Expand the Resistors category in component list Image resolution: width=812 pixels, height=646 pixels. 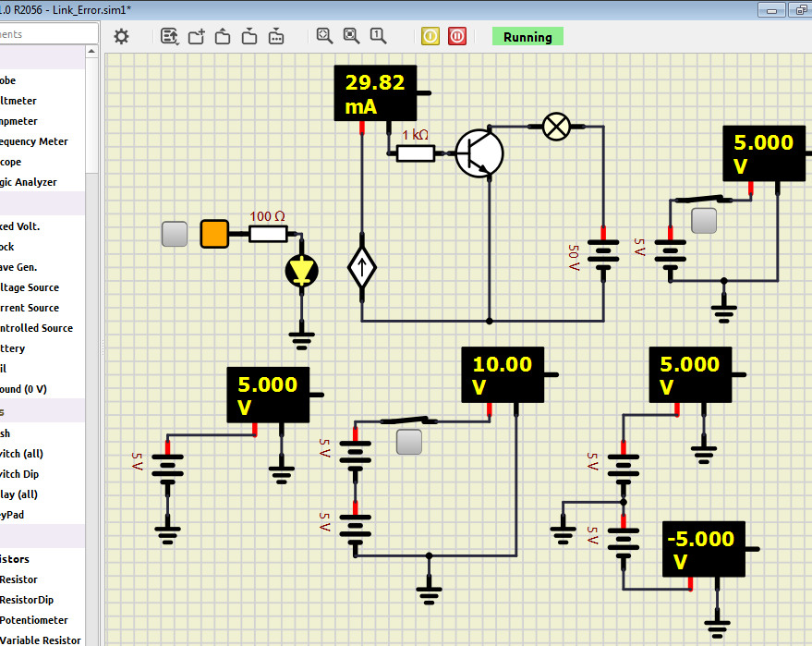click(15, 559)
